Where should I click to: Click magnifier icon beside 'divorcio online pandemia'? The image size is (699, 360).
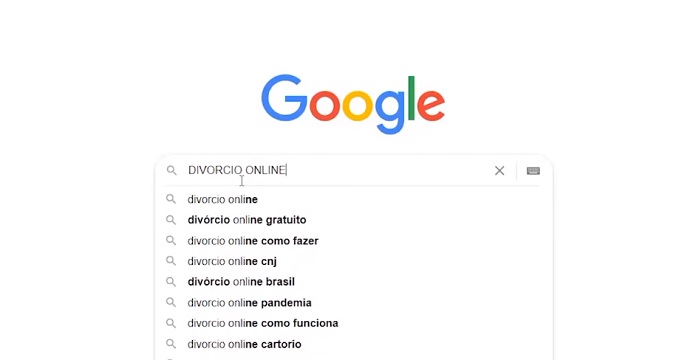coord(171,303)
